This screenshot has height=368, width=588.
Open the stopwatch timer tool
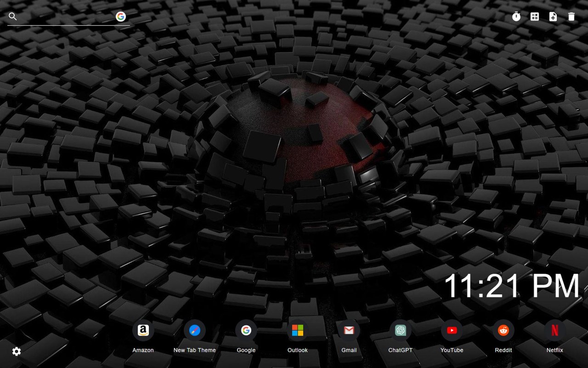[x=516, y=17]
